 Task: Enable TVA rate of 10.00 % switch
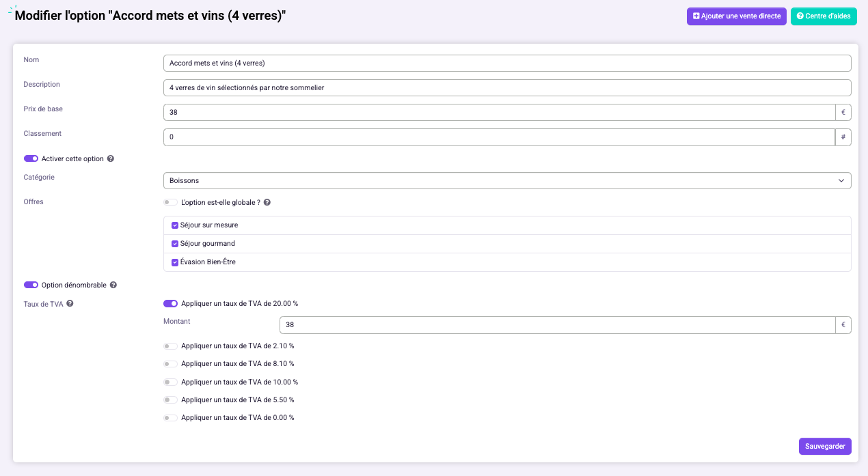[x=170, y=382]
